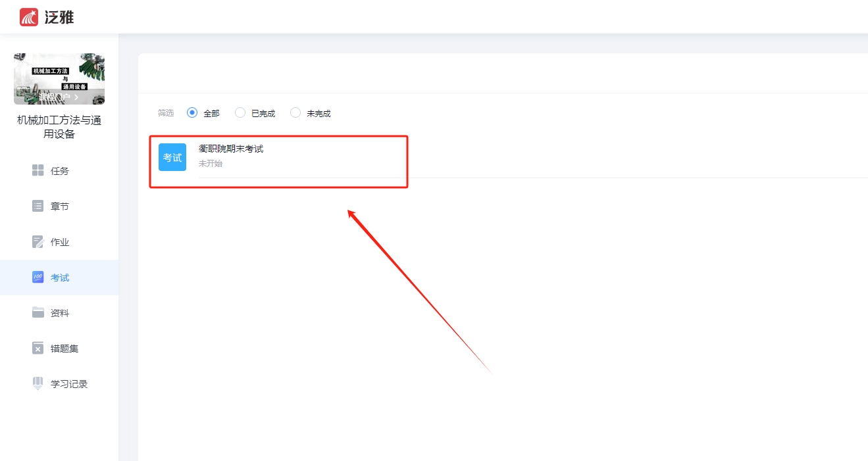The image size is (868, 461).
Task: Click the 学习记录 icon in sidebar
Action: (x=38, y=384)
